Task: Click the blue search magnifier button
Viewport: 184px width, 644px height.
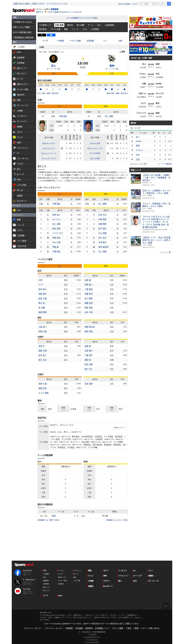Action: pyautogui.click(x=169, y=4)
